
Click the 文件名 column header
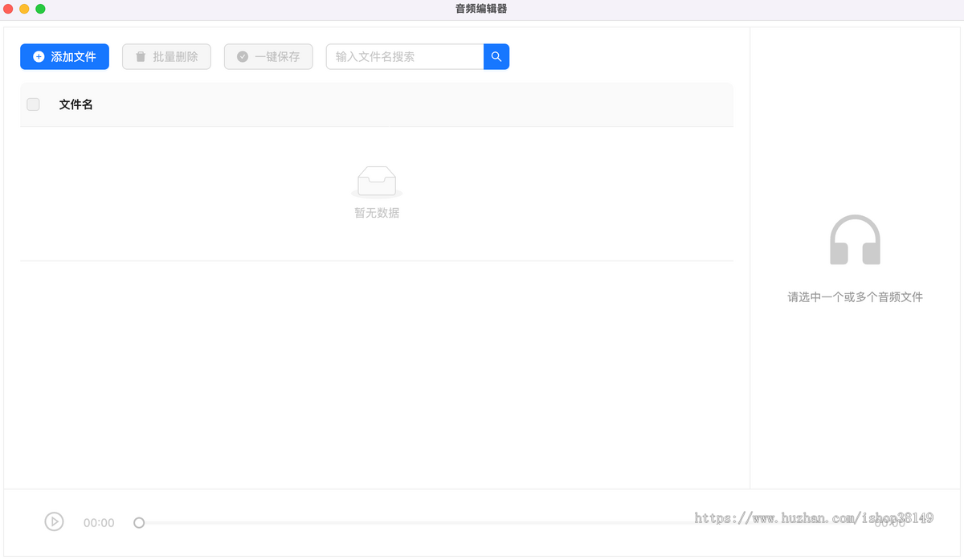[76, 104]
